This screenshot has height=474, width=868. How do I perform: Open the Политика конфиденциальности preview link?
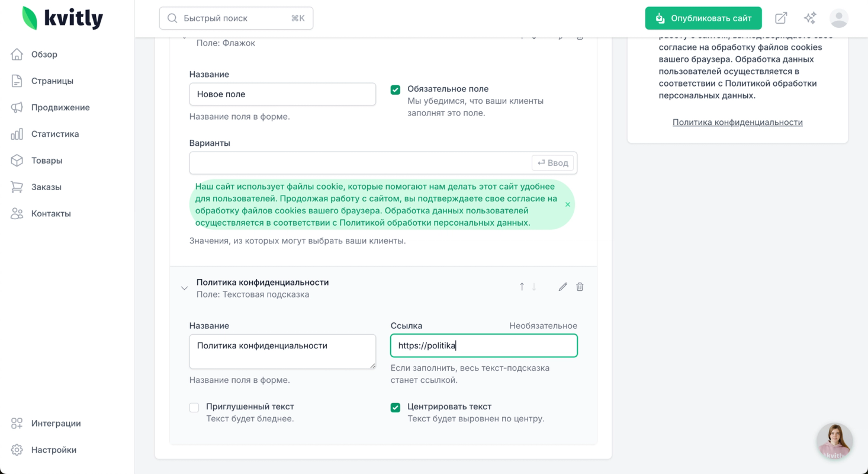pyautogui.click(x=737, y=122)
